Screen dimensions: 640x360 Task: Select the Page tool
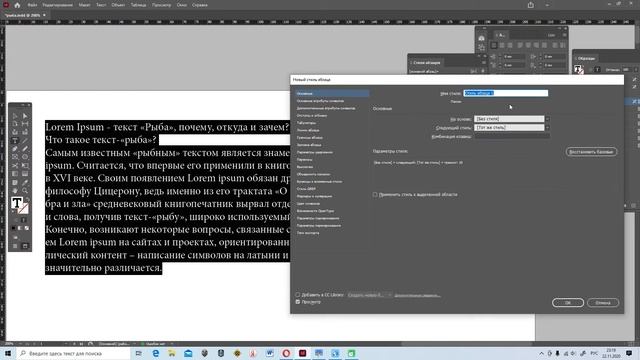15,124
